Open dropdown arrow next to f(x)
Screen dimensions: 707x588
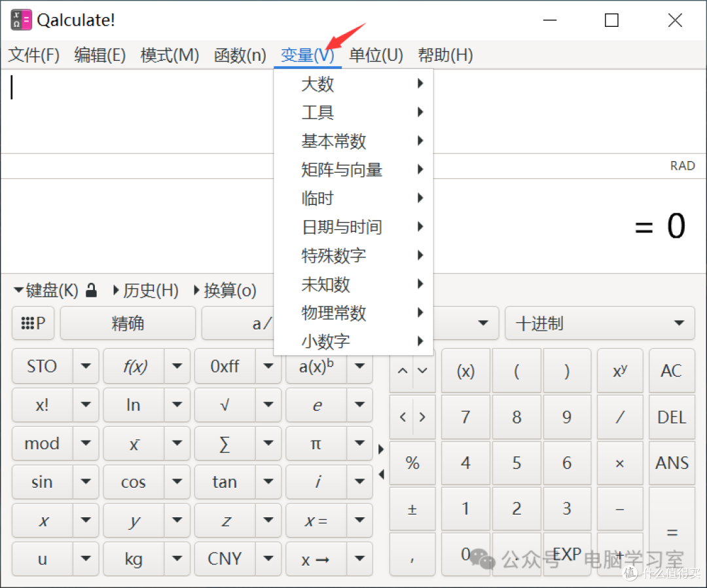pos(177,366)
